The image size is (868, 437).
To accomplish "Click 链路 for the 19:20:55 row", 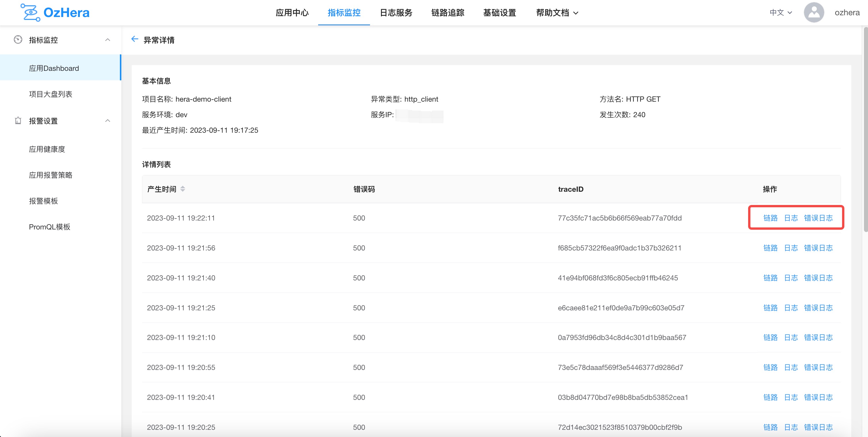I will coord(770,367).
